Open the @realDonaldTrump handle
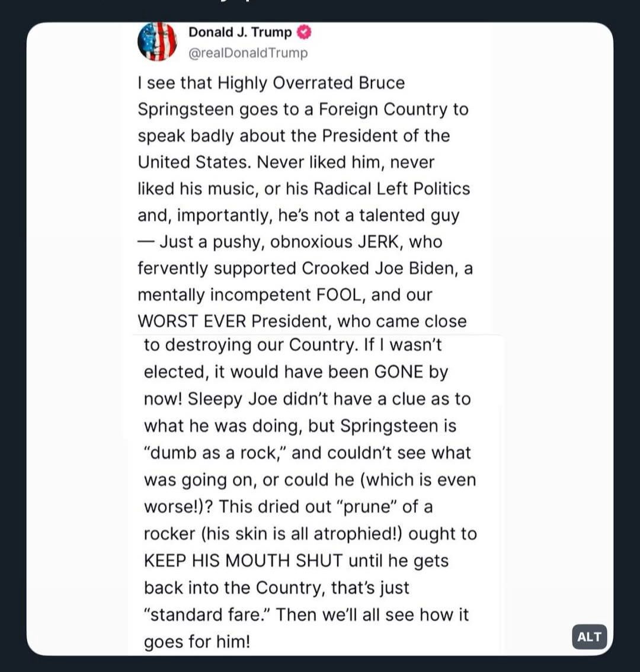This screenshot has height=672, width=640. pyautogui.click(x=248, y=53)
